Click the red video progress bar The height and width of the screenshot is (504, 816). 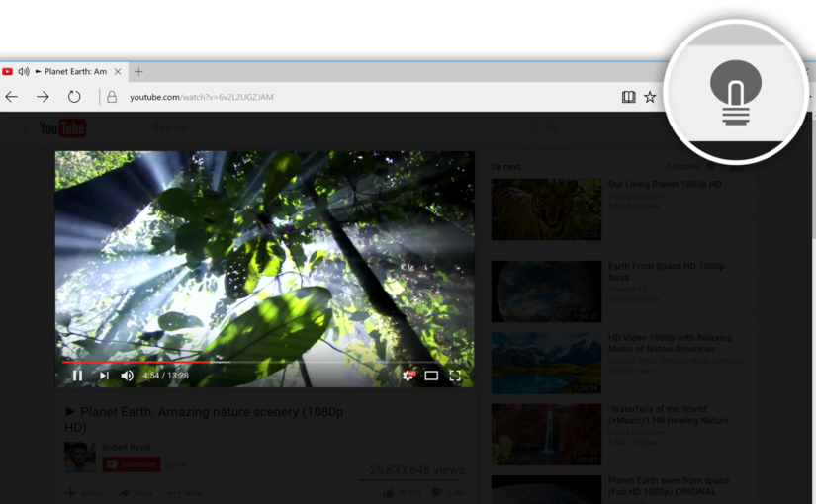pyautogui.click(x=136, y=362)
